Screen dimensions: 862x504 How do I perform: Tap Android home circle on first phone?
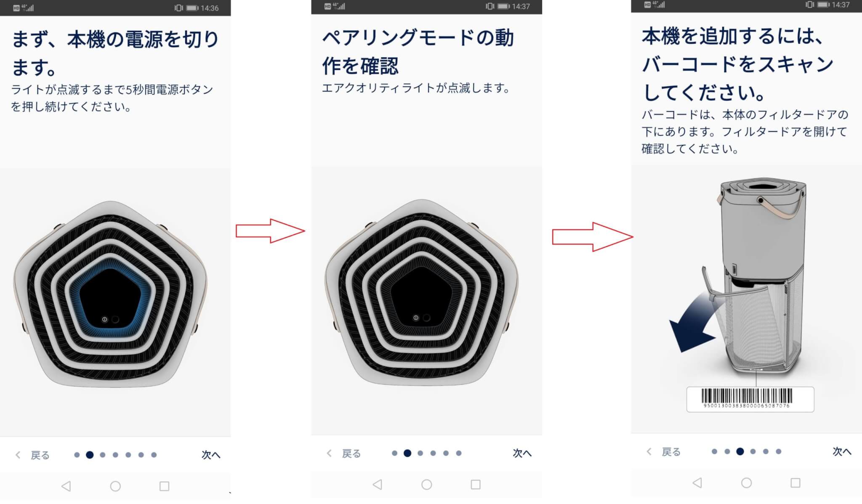(x=115, y=486)
